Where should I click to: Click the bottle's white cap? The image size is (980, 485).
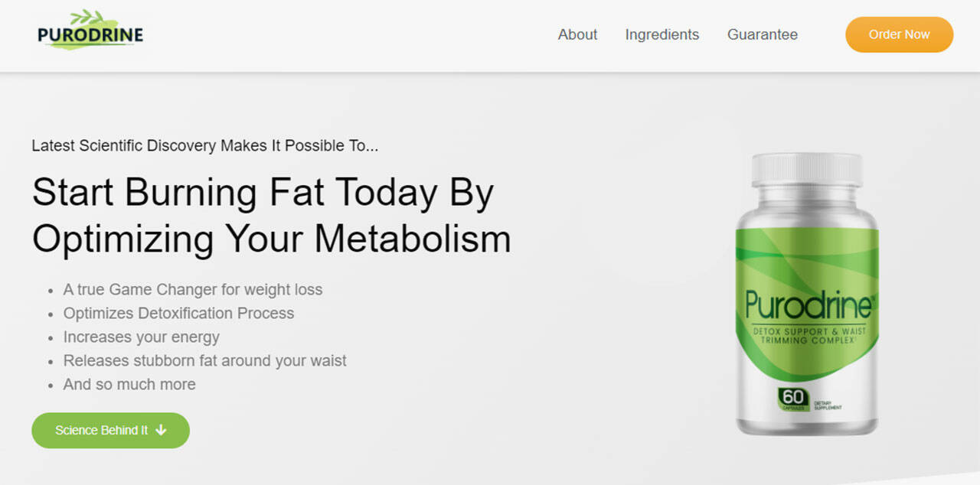tap(807, 170)
